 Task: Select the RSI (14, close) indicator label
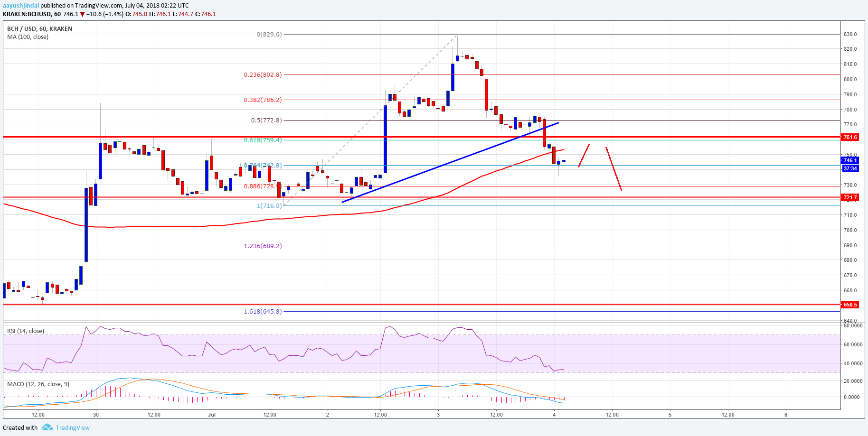pyautogui.click(x=26, y=331)
